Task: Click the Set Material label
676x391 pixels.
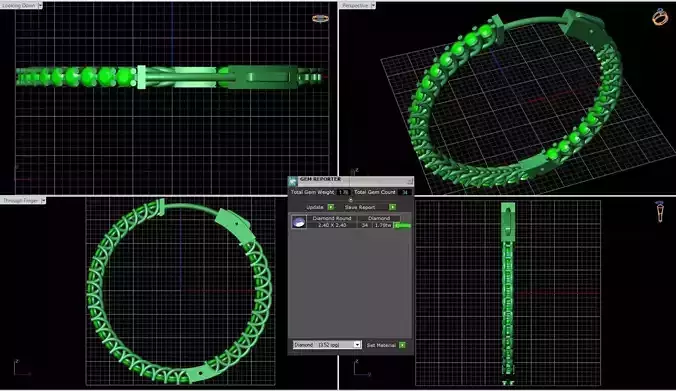Action: click(x=381, y=345)
